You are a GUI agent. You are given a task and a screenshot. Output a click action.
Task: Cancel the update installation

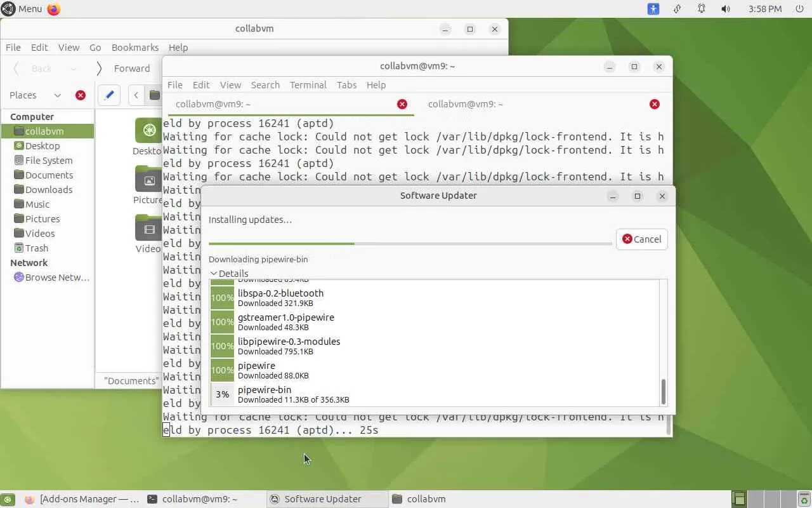click(x=642, y=239)
